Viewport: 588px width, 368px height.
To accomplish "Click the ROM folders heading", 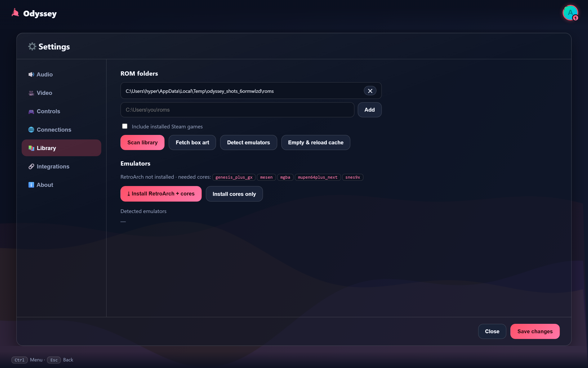I will 139,74.
